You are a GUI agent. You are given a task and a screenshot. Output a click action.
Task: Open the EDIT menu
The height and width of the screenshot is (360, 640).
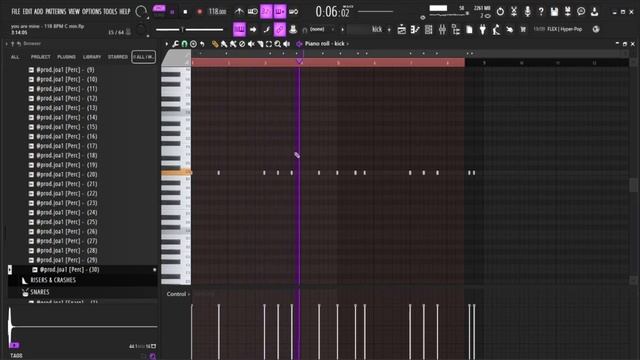click(x=27, y=11)
